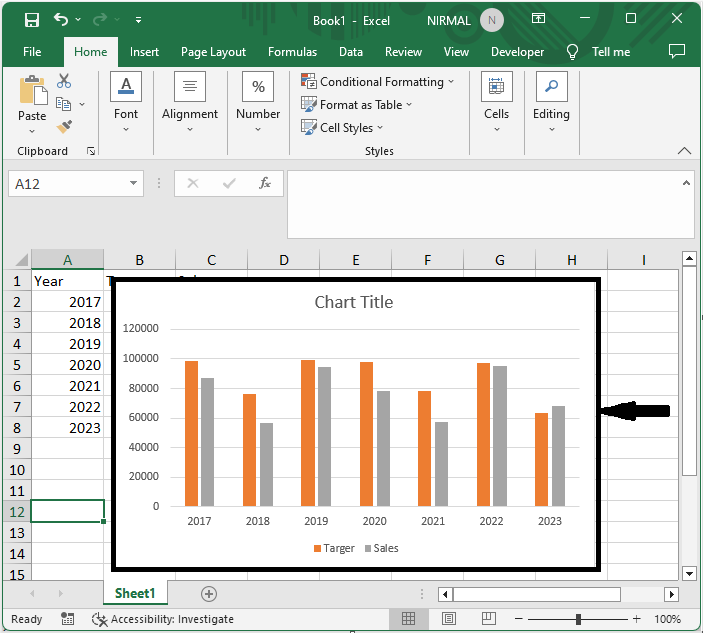Screen dimensions: 703x633
Task: Expand the Name Box dropdown arrow
Action: (x=135, y=184)
